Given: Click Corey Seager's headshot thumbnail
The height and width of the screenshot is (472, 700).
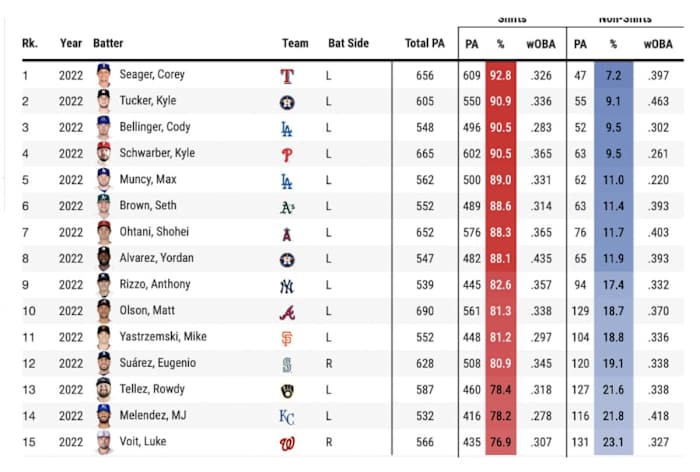Looking at the screenshot, I should point(103,75).
